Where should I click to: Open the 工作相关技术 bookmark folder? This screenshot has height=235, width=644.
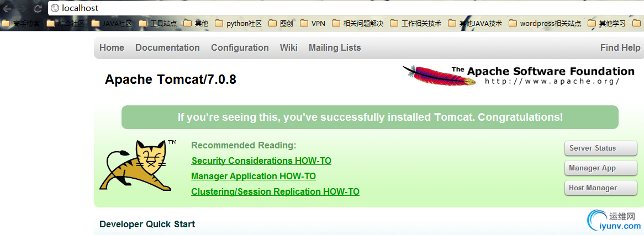[x=416, y=23]
